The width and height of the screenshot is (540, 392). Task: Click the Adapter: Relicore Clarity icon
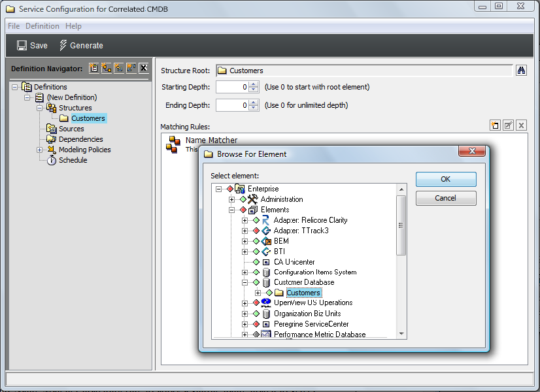(266, 220)
